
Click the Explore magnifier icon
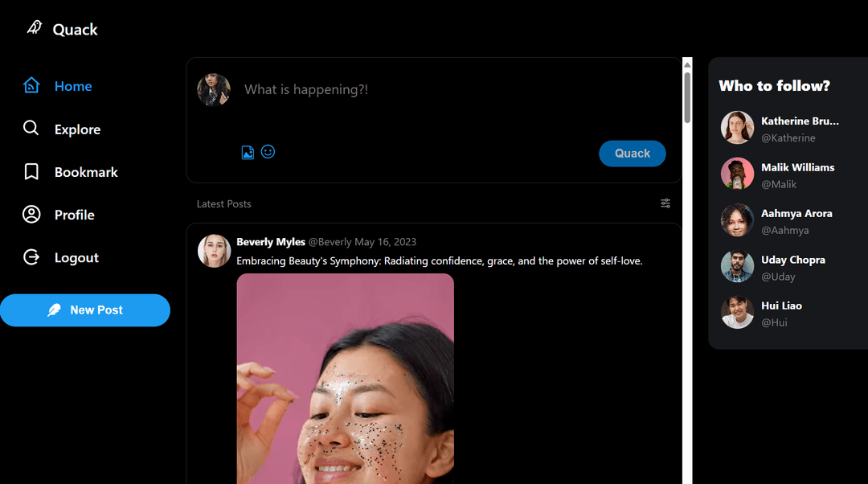coord(31,129)
